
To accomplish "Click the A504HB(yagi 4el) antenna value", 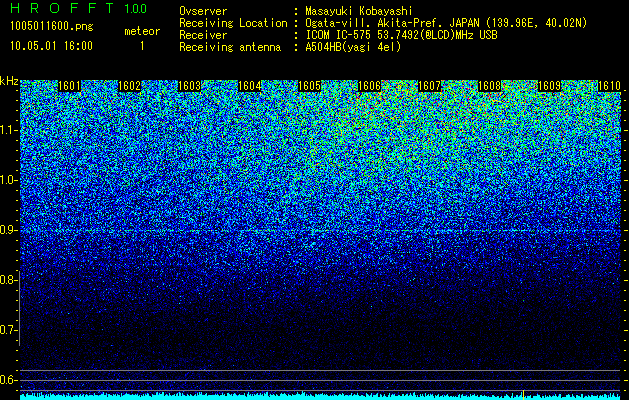I will pos(353,47).
